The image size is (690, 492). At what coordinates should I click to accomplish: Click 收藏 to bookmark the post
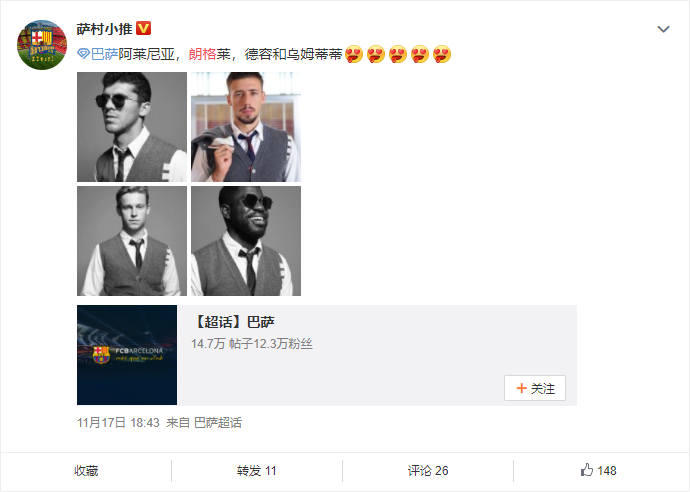[x=86, y=471]
